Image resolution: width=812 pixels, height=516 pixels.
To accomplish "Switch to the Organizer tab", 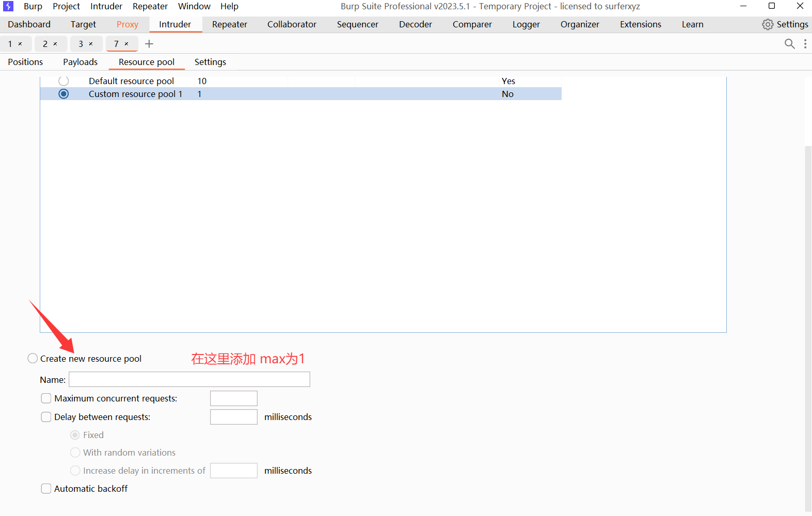I will tap(580, 24).
